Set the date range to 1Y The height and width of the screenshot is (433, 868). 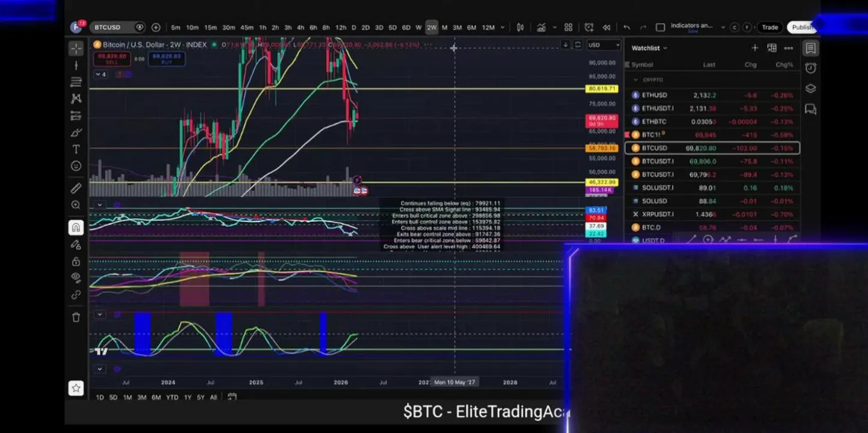[188, 397]
